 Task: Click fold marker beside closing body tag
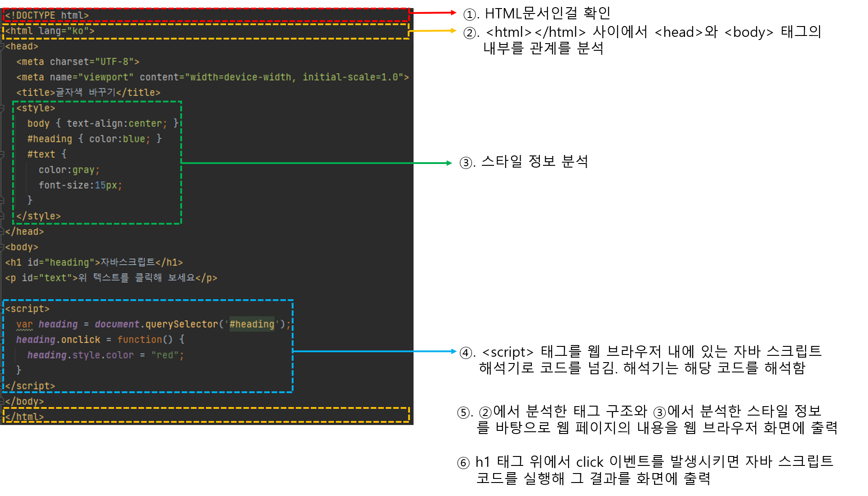pyautogui.click(x=2, y=401)
